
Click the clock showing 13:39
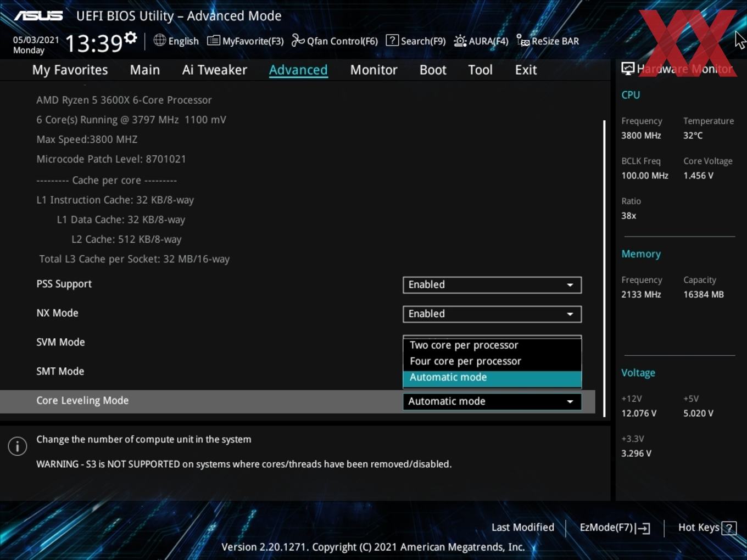pyautogui.click(x=93, y=43)
